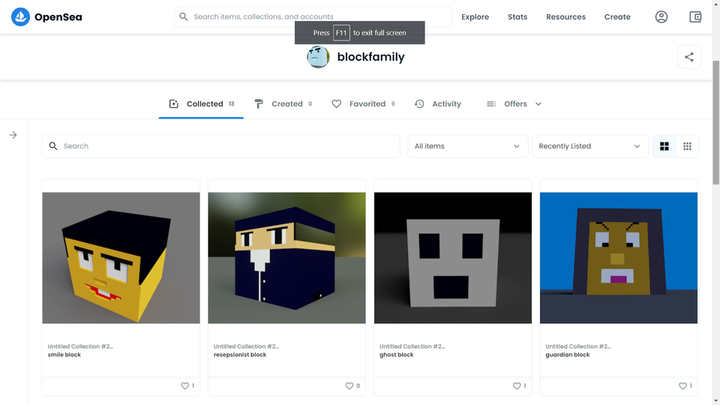Image resolution: width=720 pixels, height=405 pixels.
Task: Switch to small grid view
Action: click(687, 146)
